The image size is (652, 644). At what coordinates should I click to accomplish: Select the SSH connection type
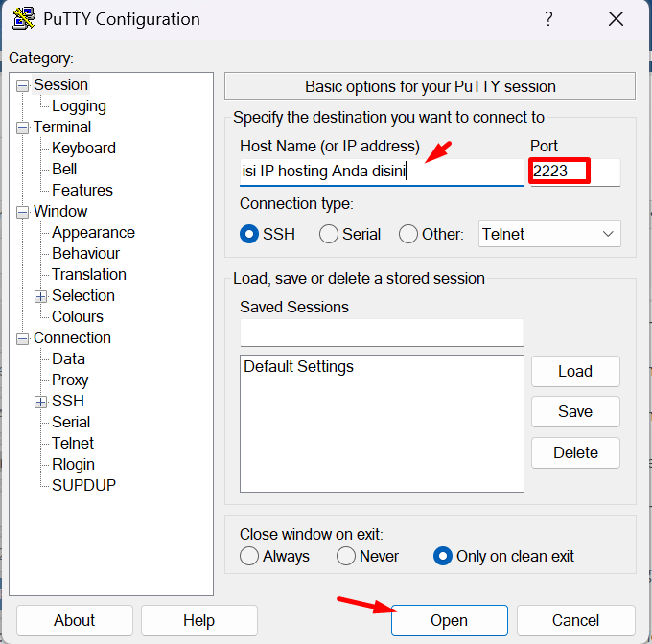click(250, 234)
